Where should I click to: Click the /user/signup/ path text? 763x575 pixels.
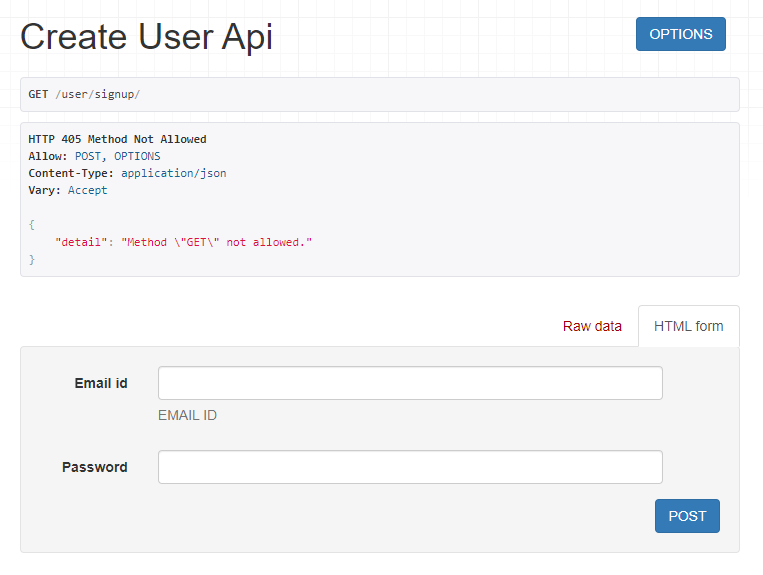[98, 94]
